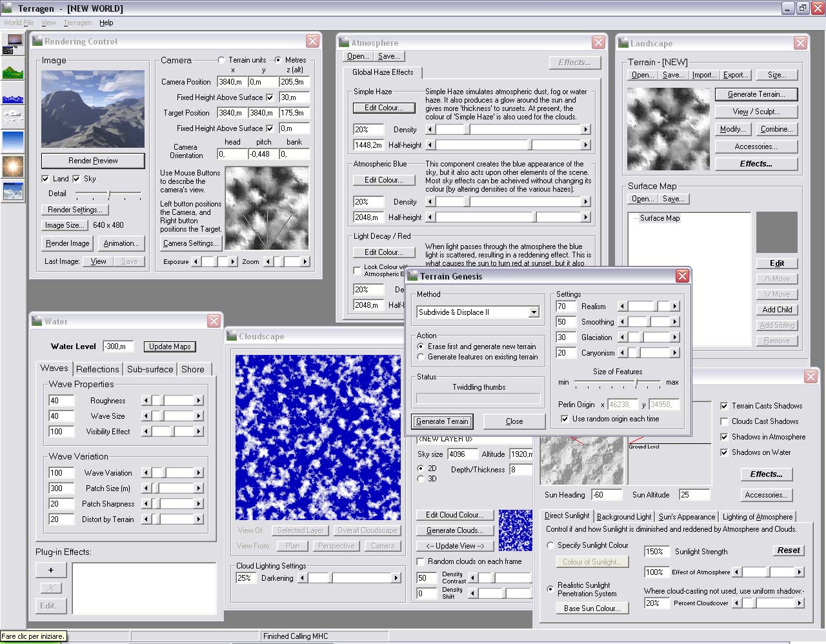This screenshot has width=826, height=644.
Task: Open Rendering Control from the sidebar icon
Action: pos(13,44)
